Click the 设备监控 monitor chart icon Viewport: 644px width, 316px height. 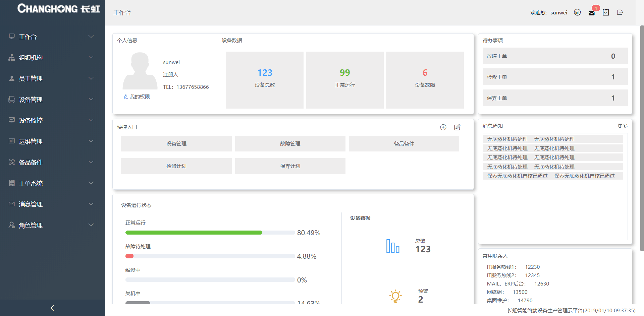tap(12, 120)
